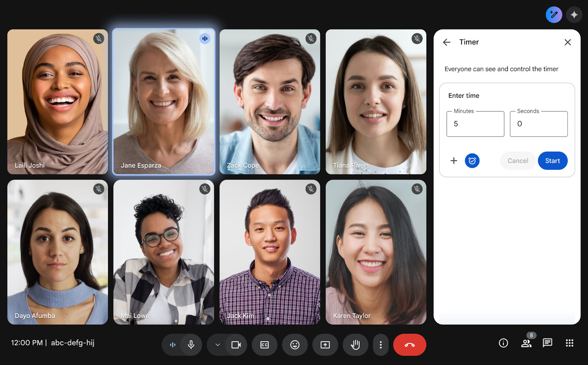
Task: Turn off your camera
Action: (236, 345)
